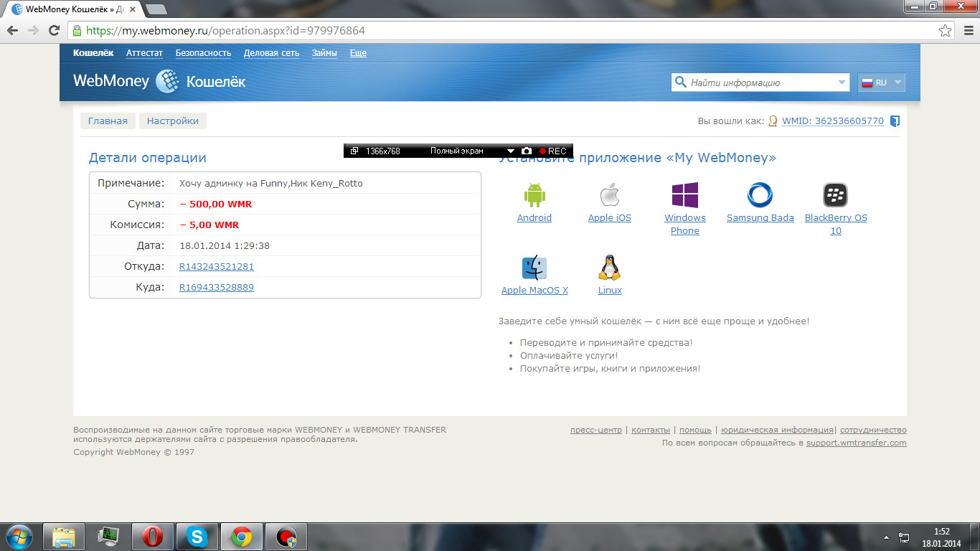Click the recorder window-size icon
The width and height of the screenshot is (980, 551).
click(354, 151)
